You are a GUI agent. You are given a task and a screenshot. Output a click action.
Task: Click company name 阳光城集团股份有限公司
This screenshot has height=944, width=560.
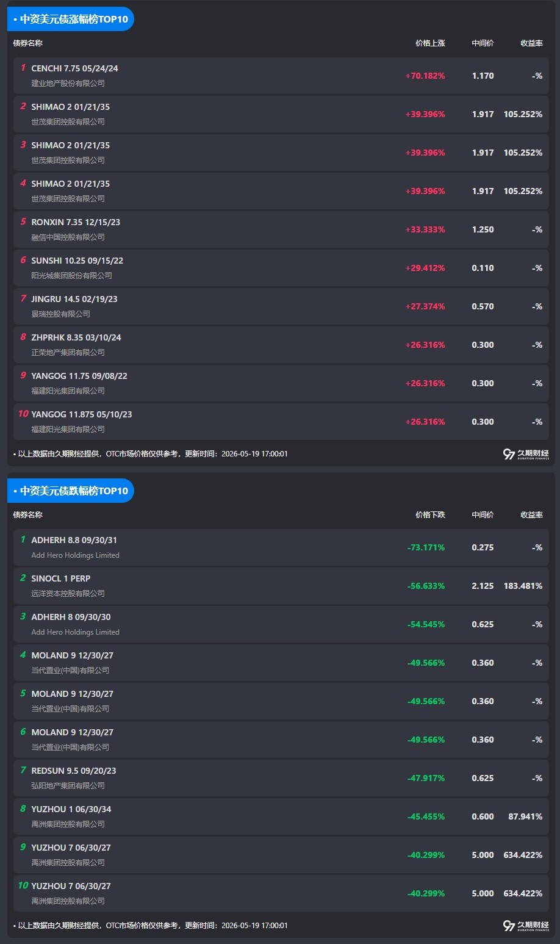(71, 276)
